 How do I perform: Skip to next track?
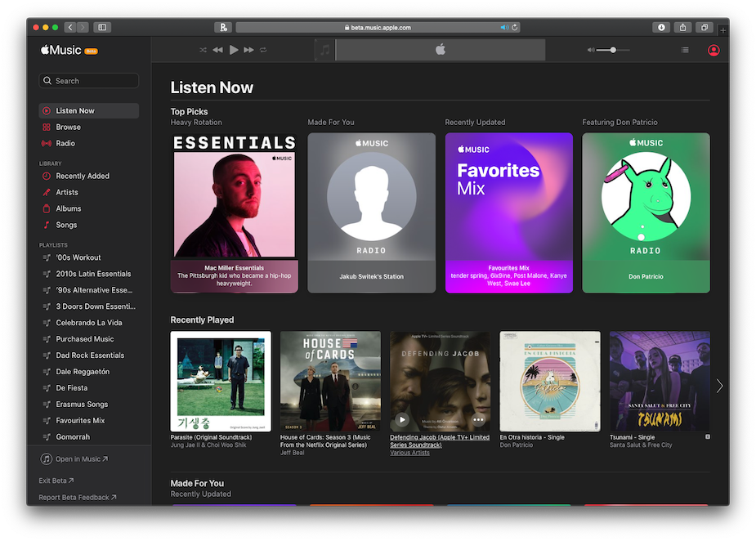pos(248,50)
